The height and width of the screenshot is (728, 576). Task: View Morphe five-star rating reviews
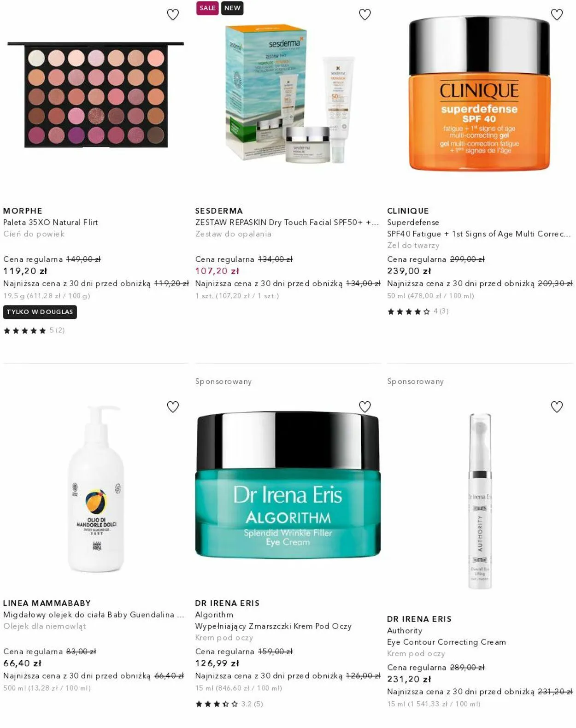[34, 330]
